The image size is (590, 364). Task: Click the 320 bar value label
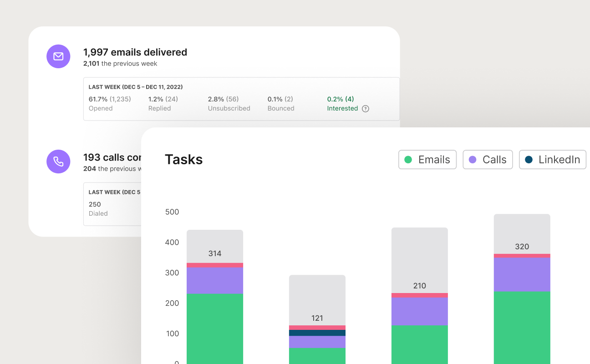pyautogui.click(x=522, y=247)
